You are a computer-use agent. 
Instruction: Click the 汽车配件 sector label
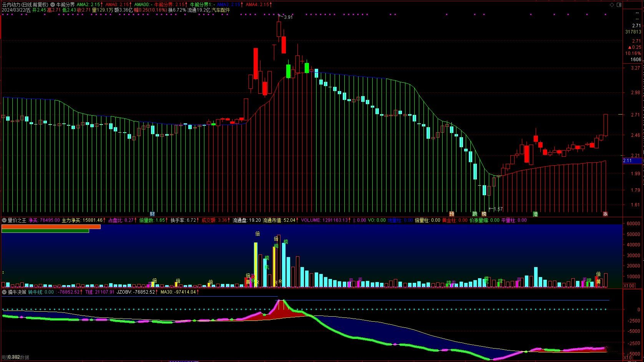[x=221, y=10]
